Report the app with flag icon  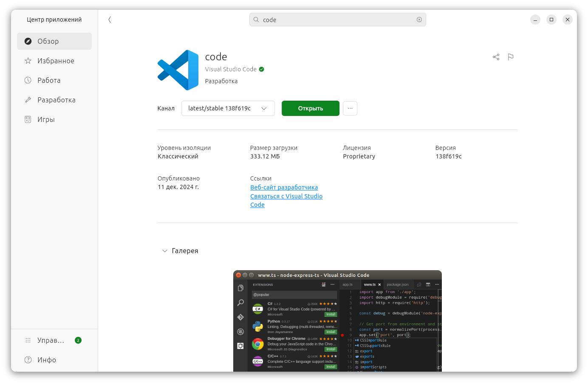[511, 57]
